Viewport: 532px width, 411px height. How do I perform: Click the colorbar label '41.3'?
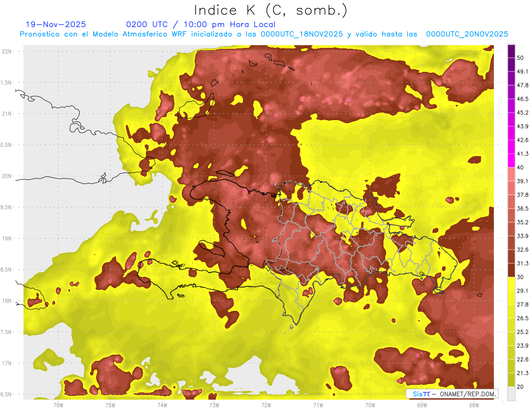tap(522, 154)
